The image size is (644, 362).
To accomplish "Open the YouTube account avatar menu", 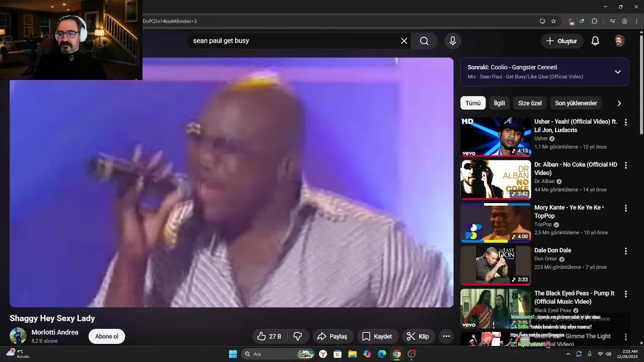I will click(x=620, y=41).
